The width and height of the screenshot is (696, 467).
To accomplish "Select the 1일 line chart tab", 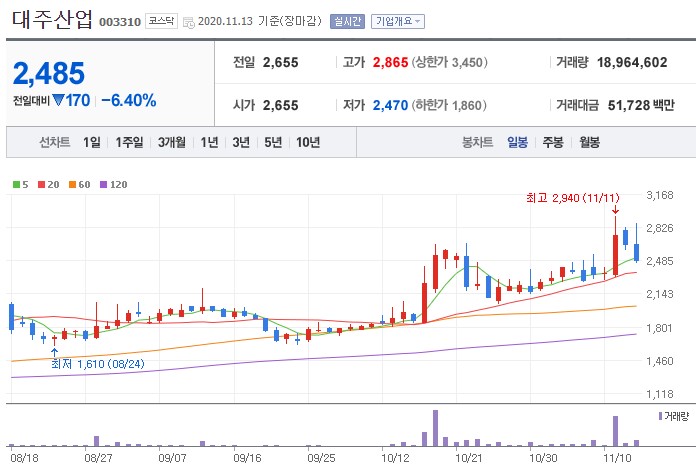I will click(x=91, y=142).
